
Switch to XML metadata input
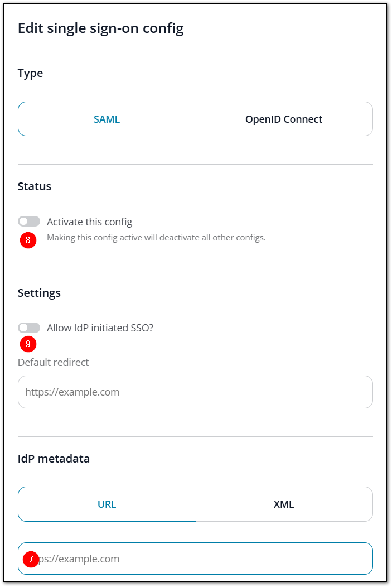pos(284,503)
